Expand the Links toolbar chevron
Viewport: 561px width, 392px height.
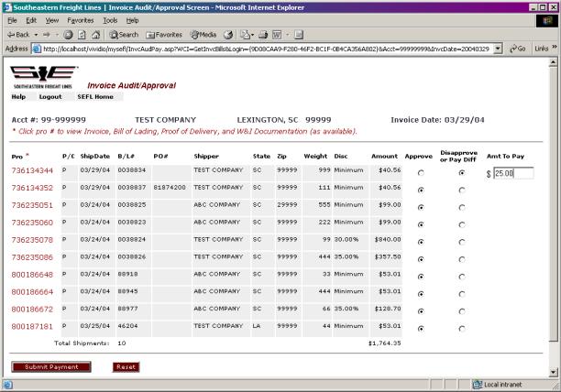pos(555,49)
